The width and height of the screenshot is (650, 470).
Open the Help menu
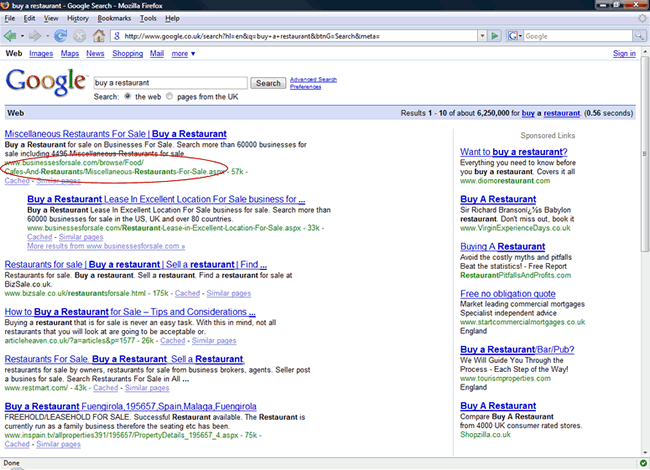pos(172,18)
